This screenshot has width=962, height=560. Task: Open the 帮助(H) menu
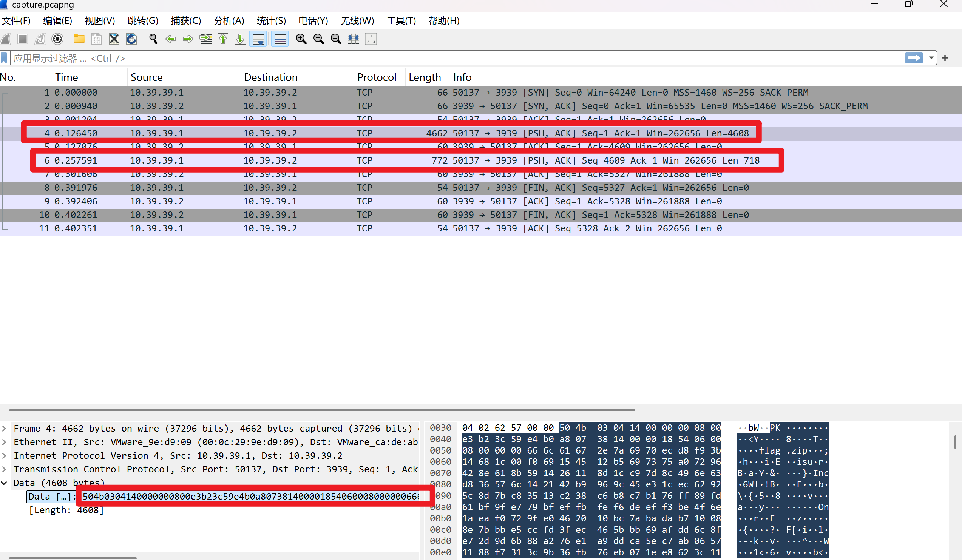tap(443, 21)
